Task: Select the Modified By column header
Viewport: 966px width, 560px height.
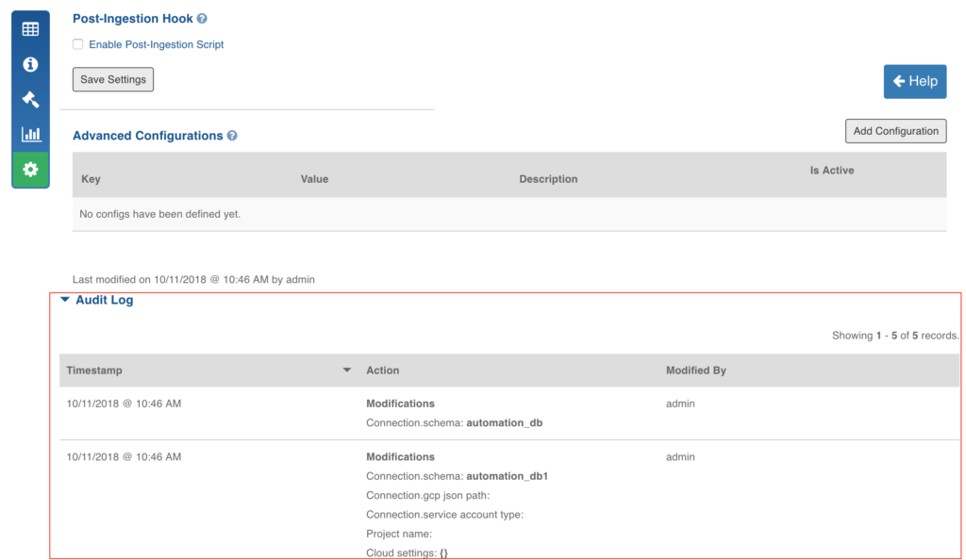Action: pyautogui.click(x=696, y=371)
